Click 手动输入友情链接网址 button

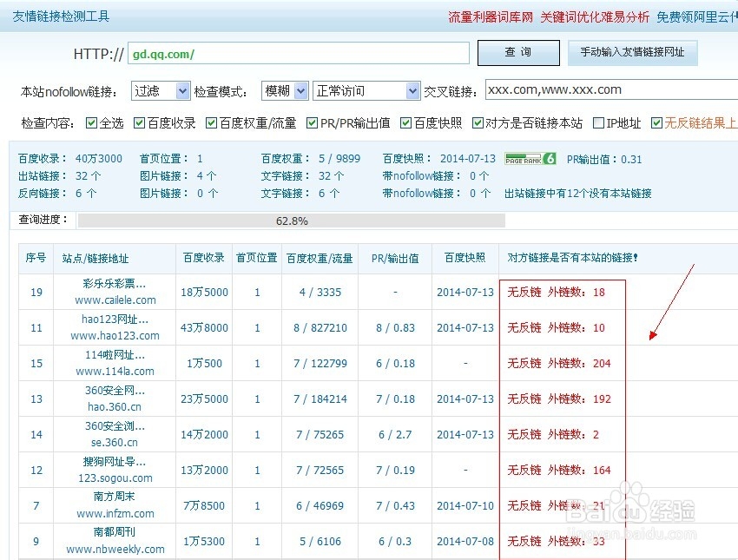pyautogui.click(x=632, y=52)
